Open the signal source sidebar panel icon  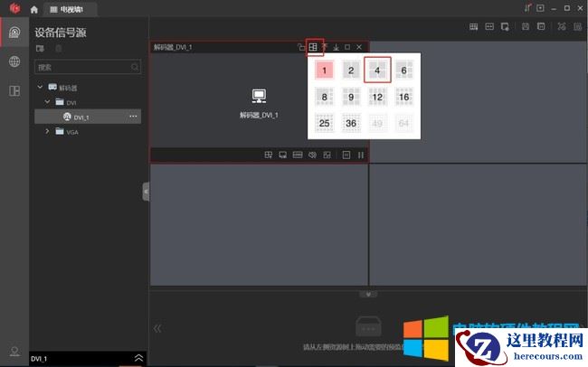click(14, 32)
